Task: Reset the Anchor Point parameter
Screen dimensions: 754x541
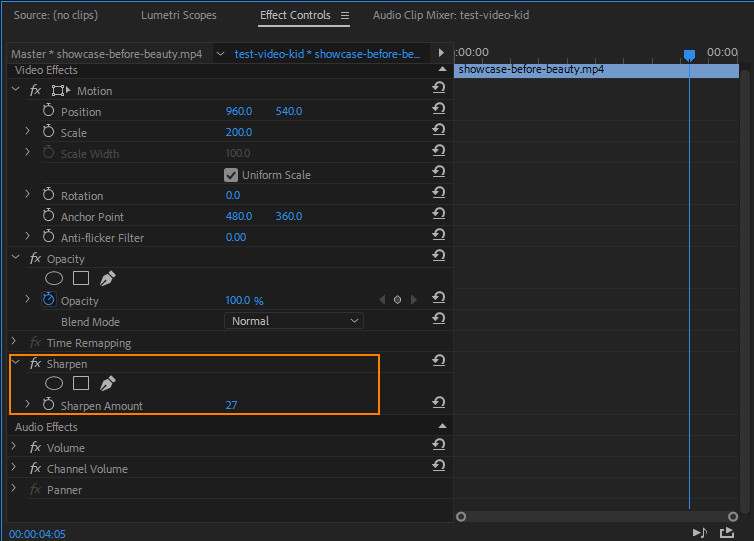Action: [439, 214]
